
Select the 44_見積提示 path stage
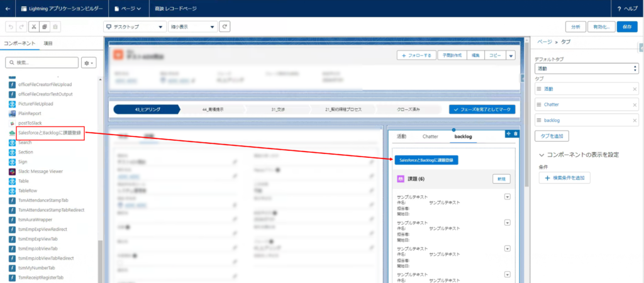(x=213, y=109)
